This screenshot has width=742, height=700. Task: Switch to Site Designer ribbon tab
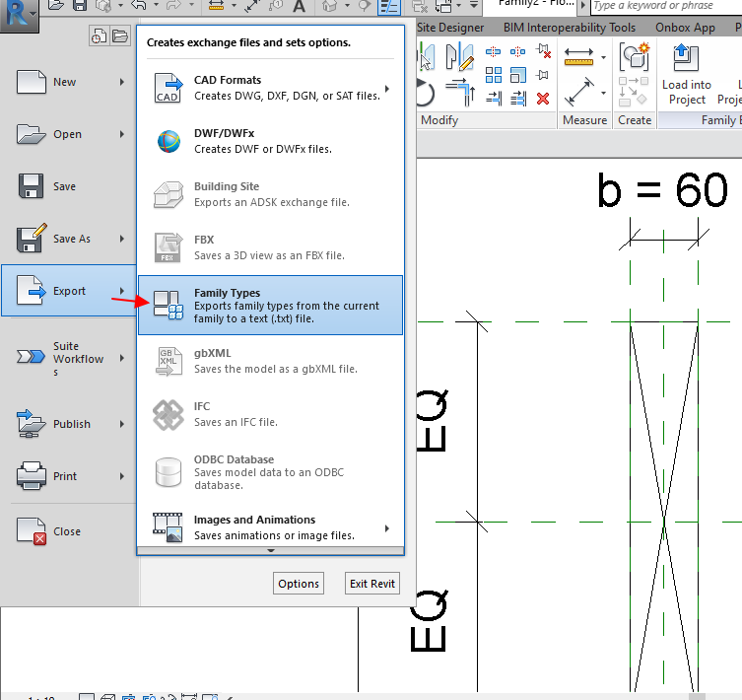pos(450,28)
